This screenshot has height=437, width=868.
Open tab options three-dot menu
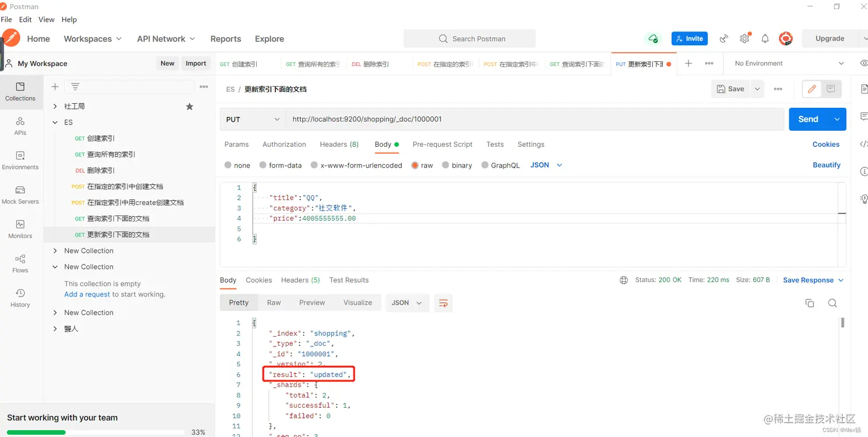[709, 64]
